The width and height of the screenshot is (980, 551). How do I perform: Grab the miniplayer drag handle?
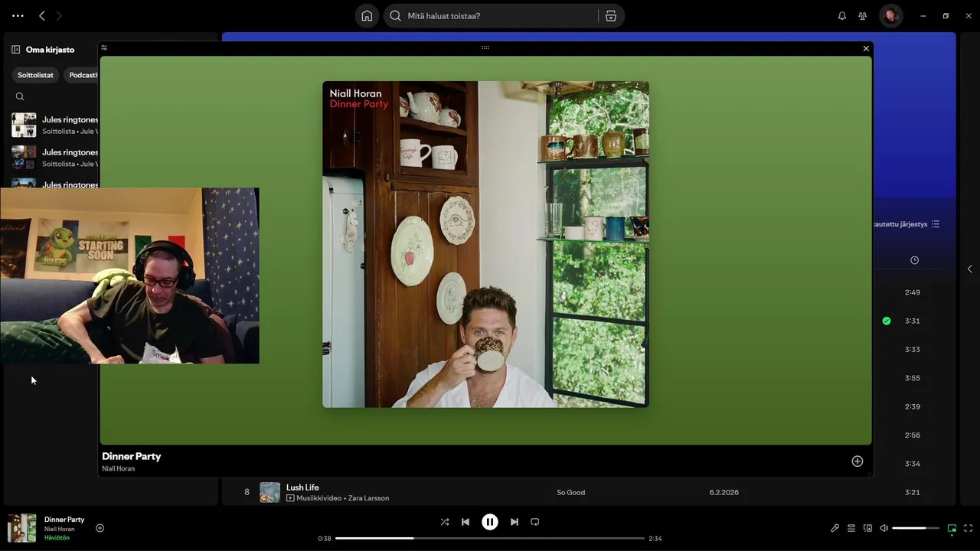point(485,47)
